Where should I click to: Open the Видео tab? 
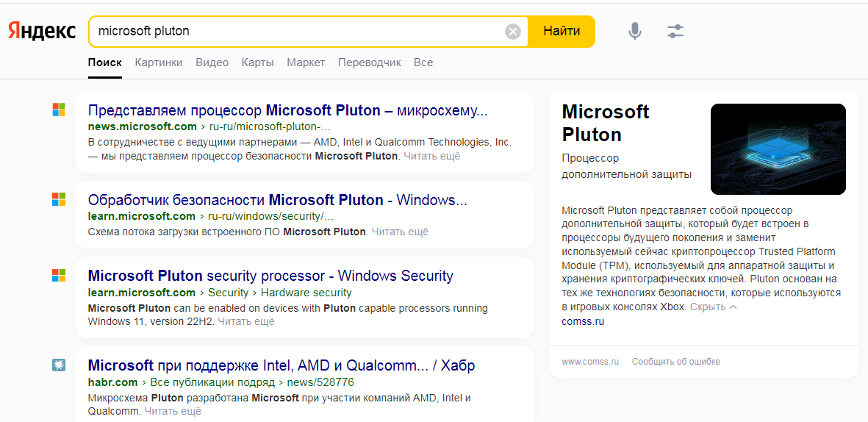(212, 62)
